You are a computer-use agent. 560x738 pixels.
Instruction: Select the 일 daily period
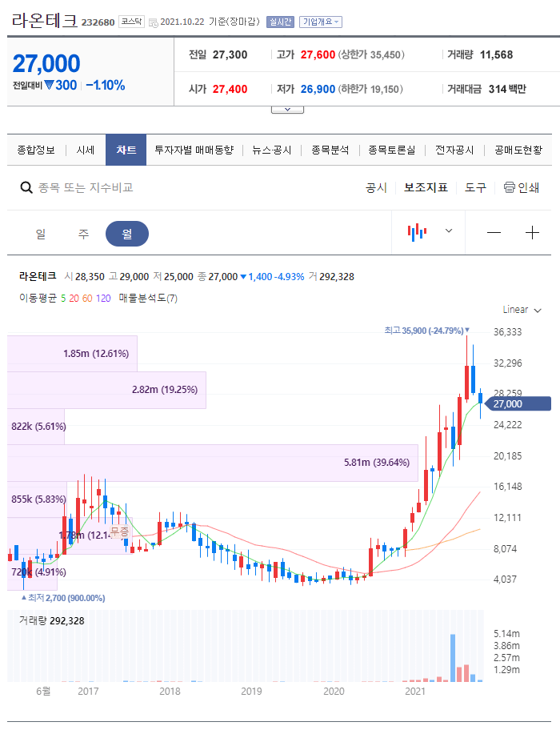pyautogui.click(x=41, y=234)
